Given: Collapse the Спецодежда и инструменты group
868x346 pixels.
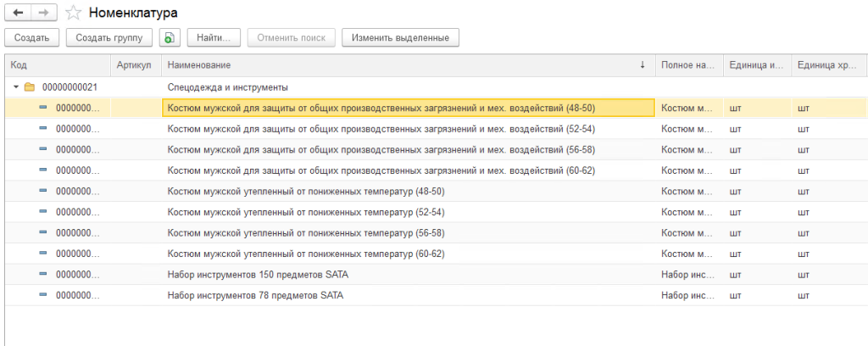Looking at the screenshot, I should [16, 87].
